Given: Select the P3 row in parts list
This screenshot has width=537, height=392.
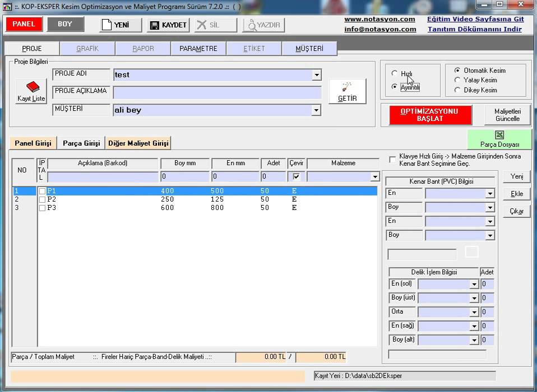Looking at the screenshot, I should point(195,208).
